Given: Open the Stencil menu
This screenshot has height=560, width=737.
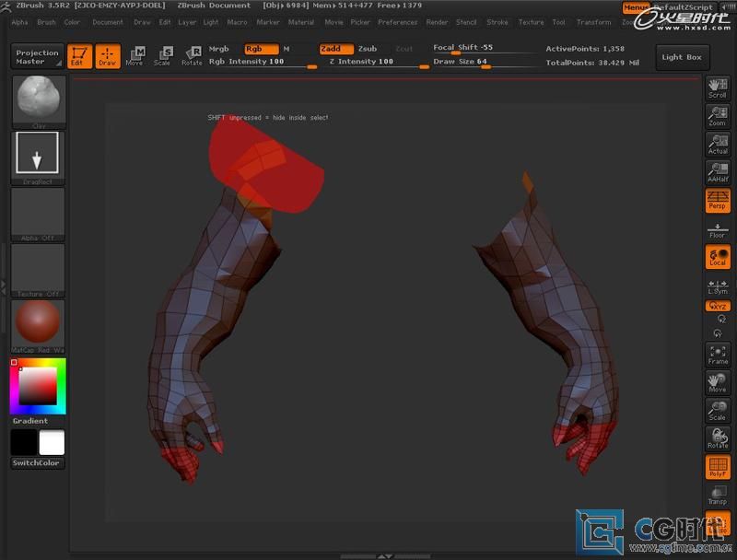Looking at the screenshot, I should coord(466,22).
